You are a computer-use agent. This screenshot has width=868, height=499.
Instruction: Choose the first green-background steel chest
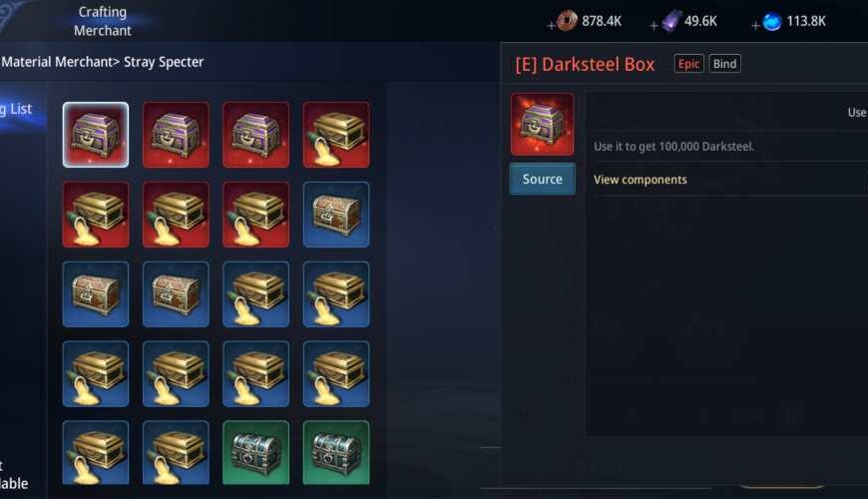pos(255,452)
